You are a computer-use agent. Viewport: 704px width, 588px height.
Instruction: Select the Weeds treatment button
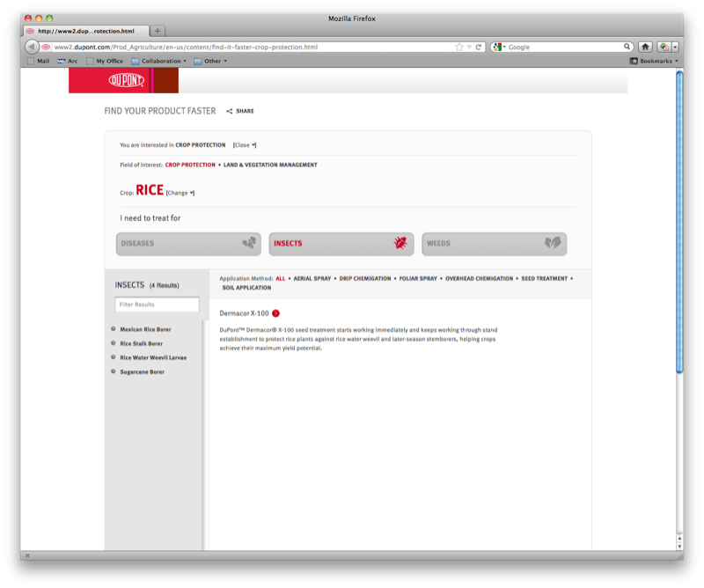point(495,244)
